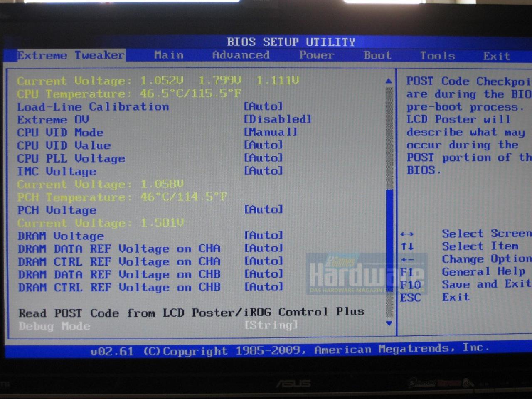This screenshot has height=399, width=532.
Task: Click scrollbar up arrow in settings list
Action: coord(389,81)
